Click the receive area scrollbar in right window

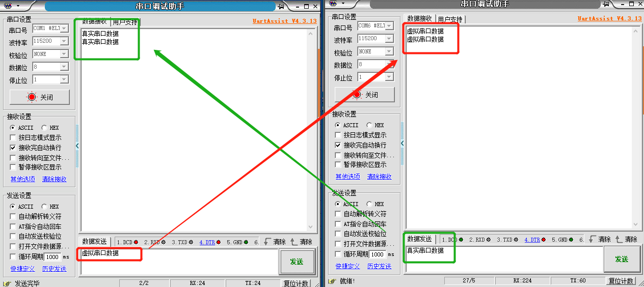pos(635,127)
